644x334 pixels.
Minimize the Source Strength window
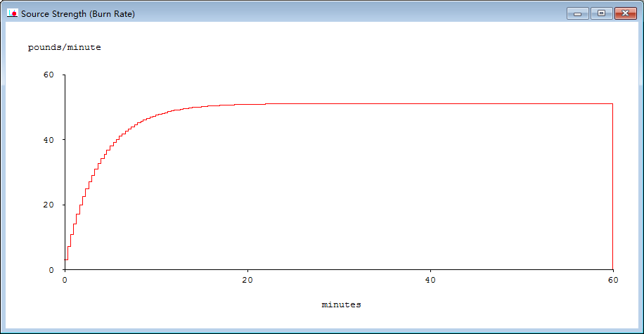point(578,13)
